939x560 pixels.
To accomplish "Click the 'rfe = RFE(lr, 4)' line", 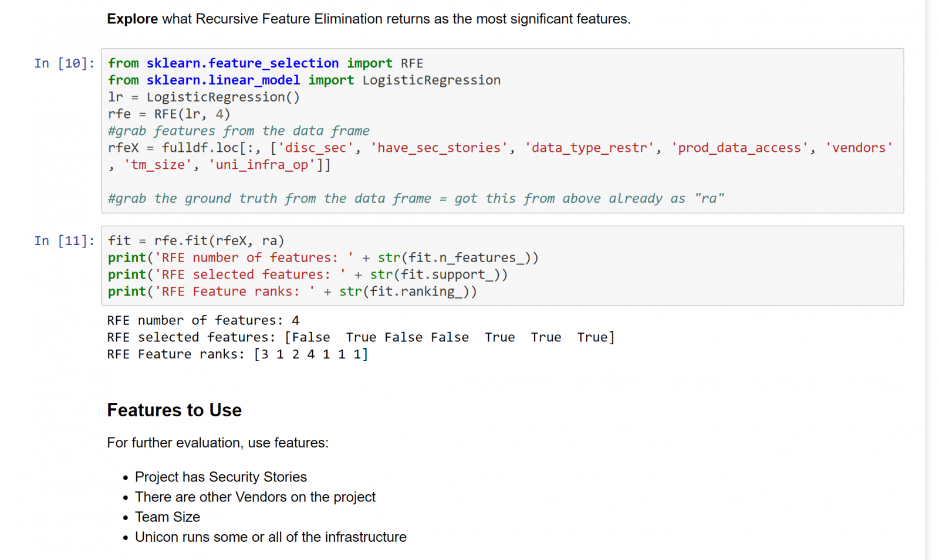I will 169,114.
